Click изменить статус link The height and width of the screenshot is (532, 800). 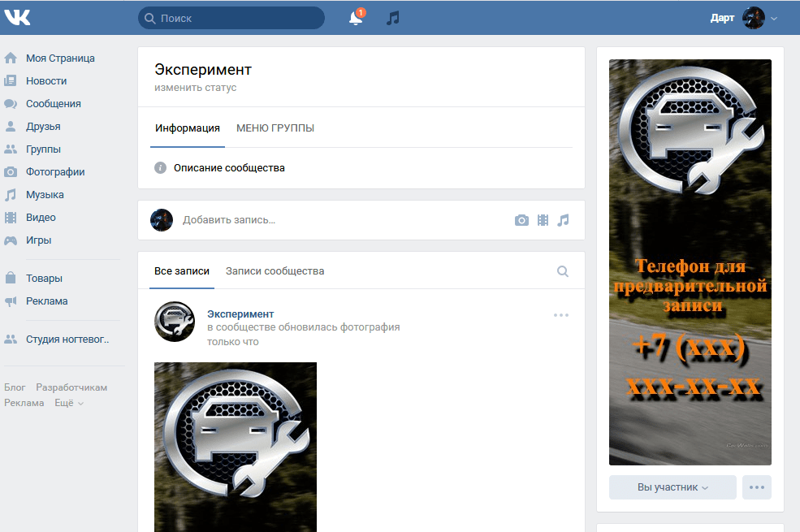[x=196, y=87]
